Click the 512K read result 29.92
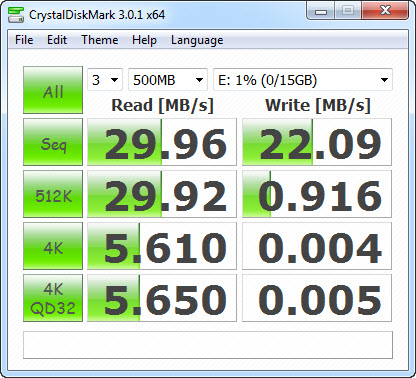Screen dimensions: 416x378 coord(162,194)
